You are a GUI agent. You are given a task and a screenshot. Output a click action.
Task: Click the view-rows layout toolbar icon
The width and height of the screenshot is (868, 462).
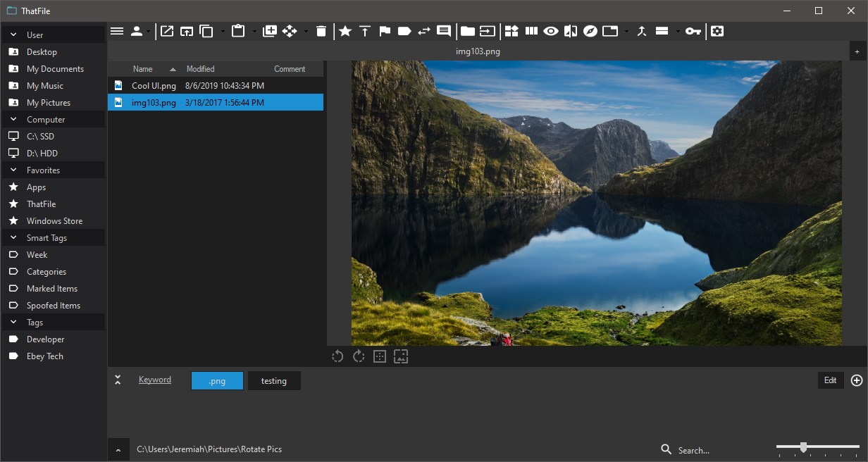pyautogui.click(x=662, y=31)
